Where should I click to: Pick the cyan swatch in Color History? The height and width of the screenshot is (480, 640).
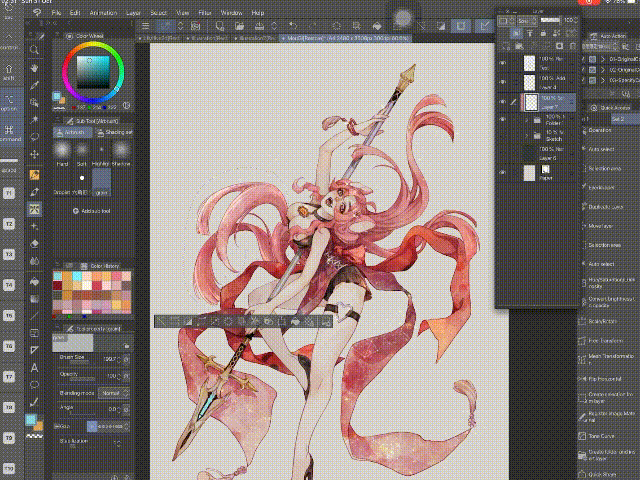[x=77, y=276]
